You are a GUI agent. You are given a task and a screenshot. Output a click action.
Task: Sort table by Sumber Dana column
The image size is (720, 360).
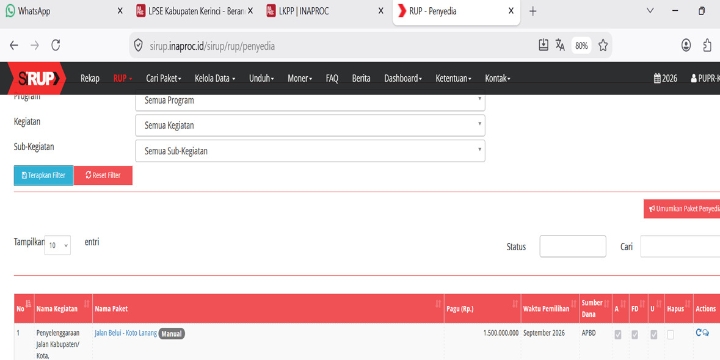tap(606, 304)
